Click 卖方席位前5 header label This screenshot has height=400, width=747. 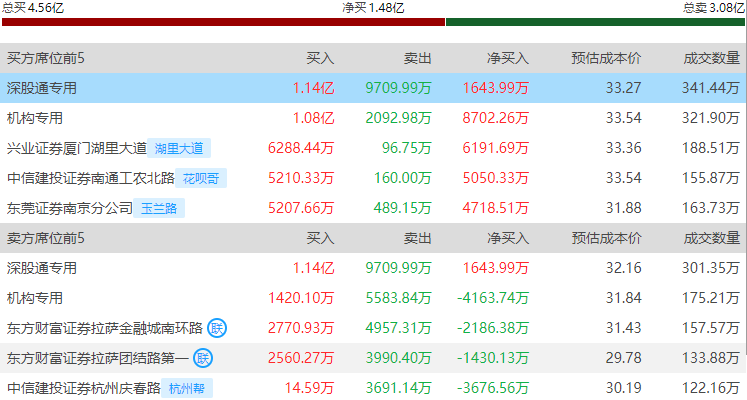click(46, 238)
